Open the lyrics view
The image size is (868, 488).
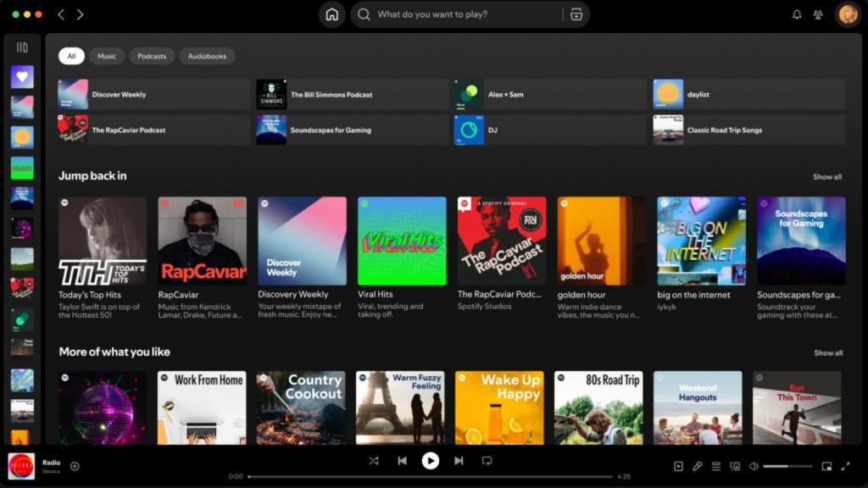[697, 466]
